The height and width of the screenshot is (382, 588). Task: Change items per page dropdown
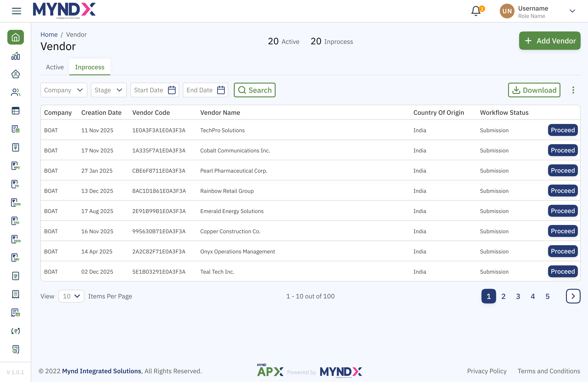point(71,296)
